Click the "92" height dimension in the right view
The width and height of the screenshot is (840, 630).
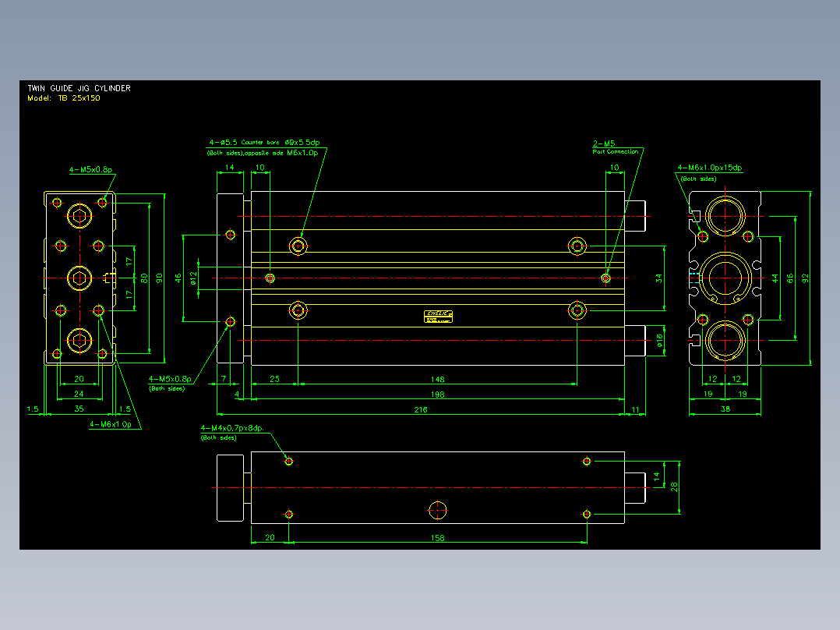pos(805,278)
